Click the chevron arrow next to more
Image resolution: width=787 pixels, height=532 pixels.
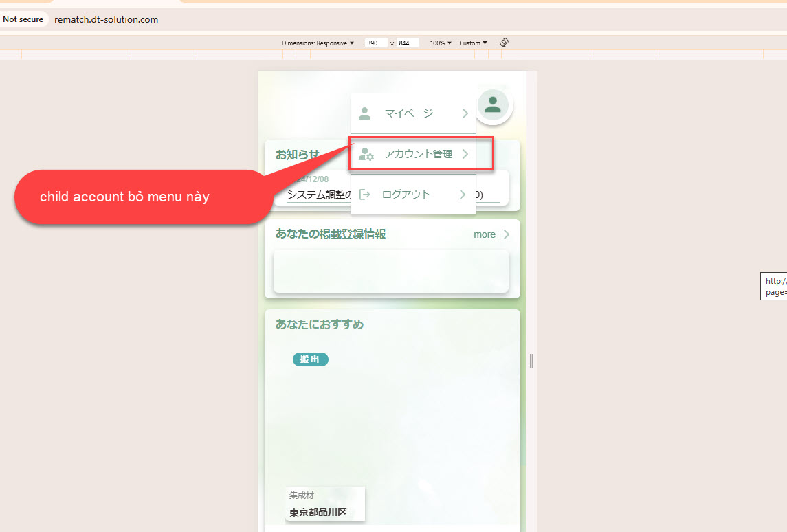(x=507, y=234)
